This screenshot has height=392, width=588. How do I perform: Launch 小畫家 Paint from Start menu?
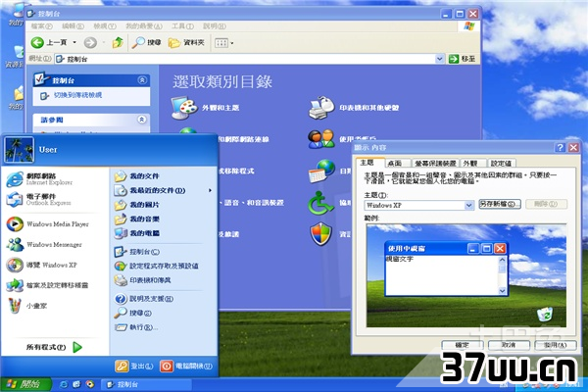pos(26,306)
